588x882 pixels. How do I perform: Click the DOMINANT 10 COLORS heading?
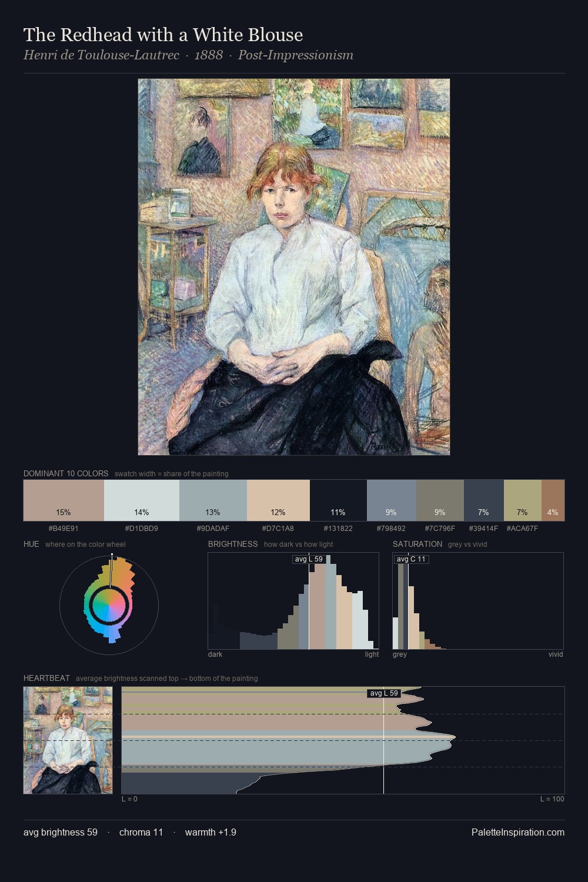[66, 473]
